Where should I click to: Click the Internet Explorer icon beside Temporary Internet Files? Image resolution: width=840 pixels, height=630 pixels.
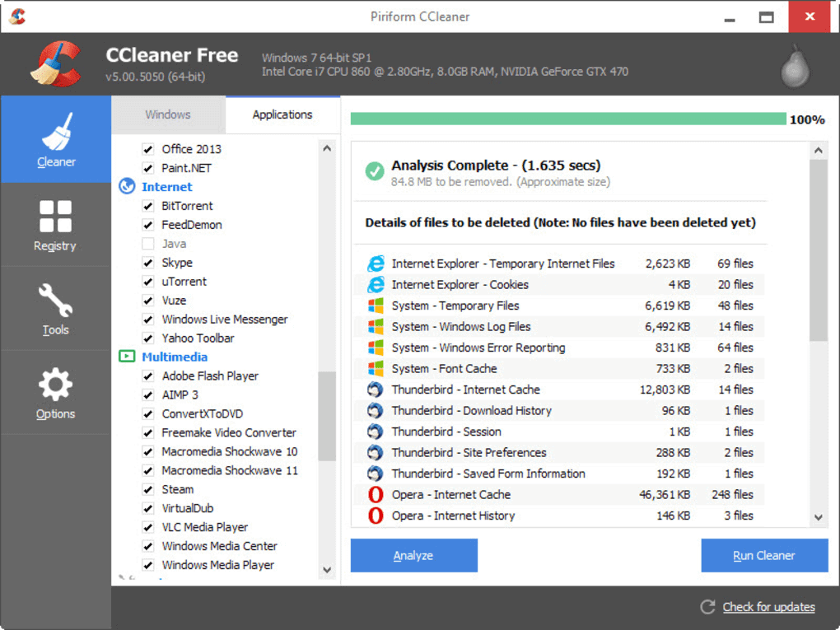pyautogui.click(x=376, y=264)
